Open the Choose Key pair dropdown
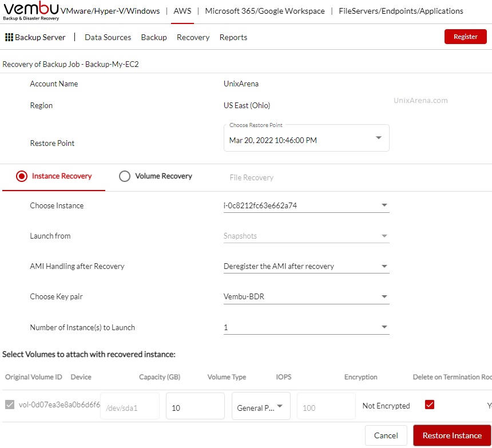 click(306, 297)
